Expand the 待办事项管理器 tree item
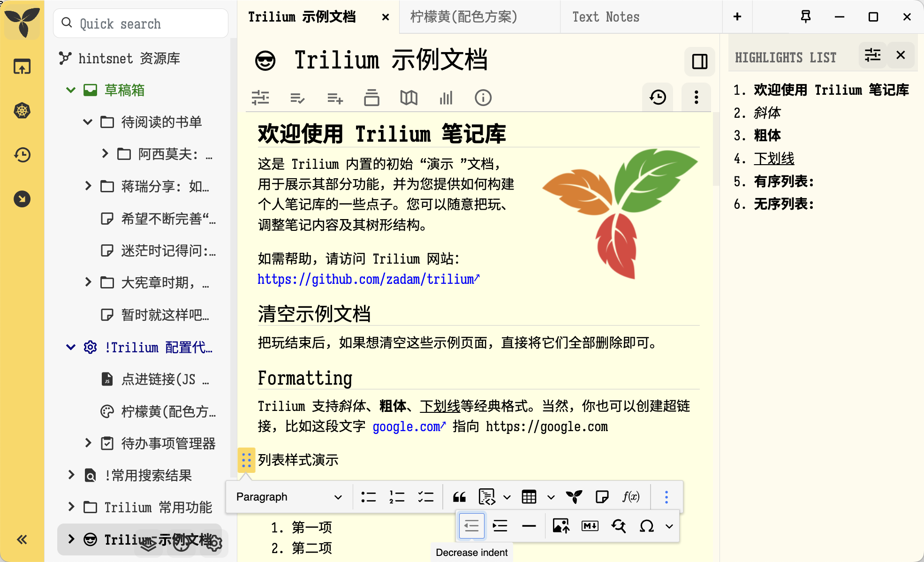Screen dimensions: 924x562 pos(88,443)
